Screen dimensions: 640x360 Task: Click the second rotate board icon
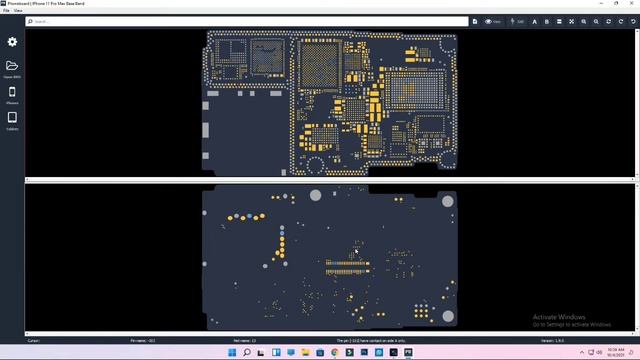(621, 21)
